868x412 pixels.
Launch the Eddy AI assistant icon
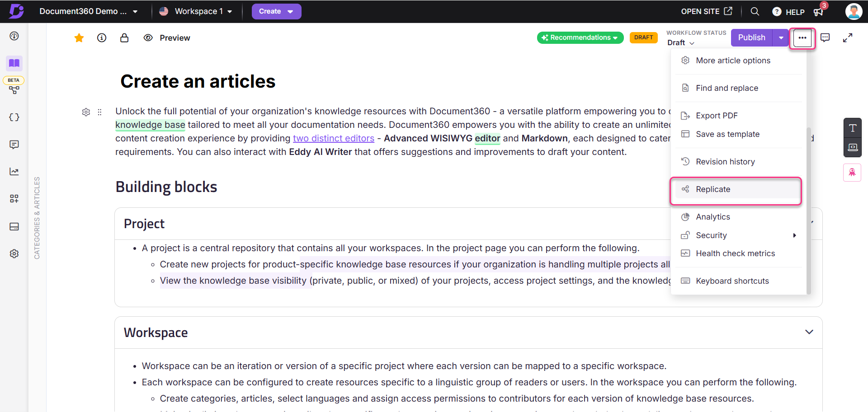pyautogui.click(x=852, y=173)
